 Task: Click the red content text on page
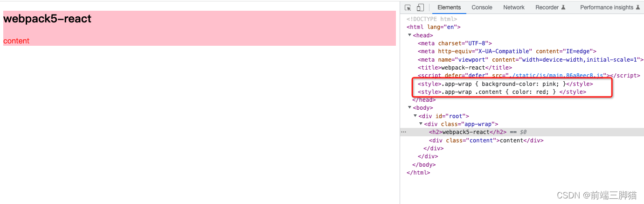[x=16, y=41]
